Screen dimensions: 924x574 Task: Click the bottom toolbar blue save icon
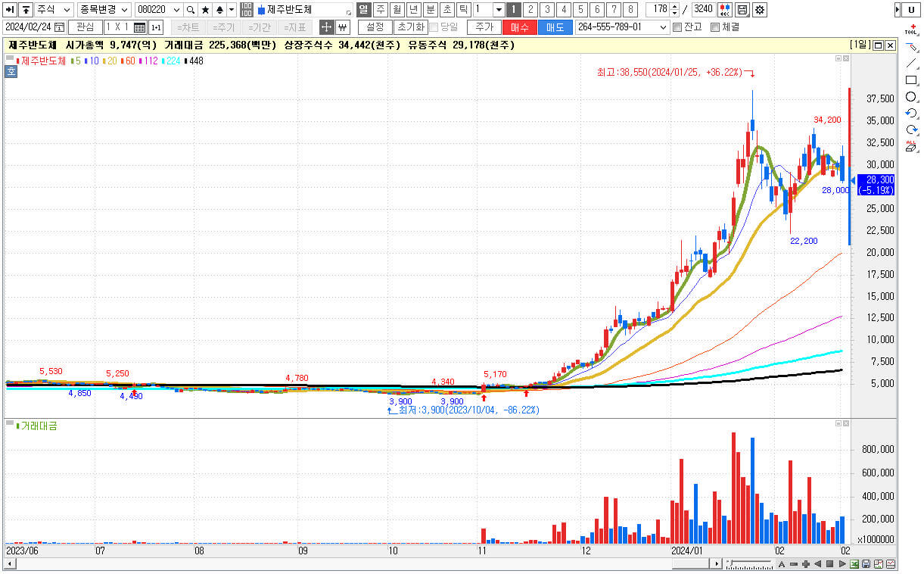coord(866,564)
